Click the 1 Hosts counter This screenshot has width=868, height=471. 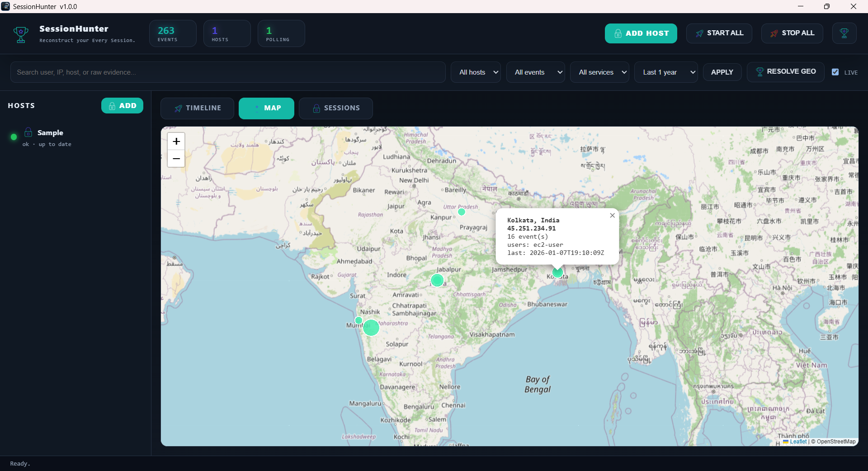tap(227, 33)
